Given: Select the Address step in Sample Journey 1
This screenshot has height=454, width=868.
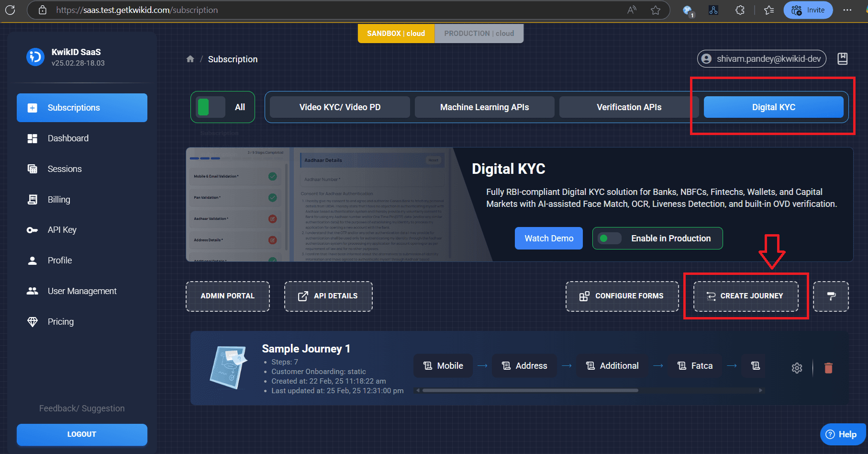Looking at the screenshot, I should tap(524, 366).
